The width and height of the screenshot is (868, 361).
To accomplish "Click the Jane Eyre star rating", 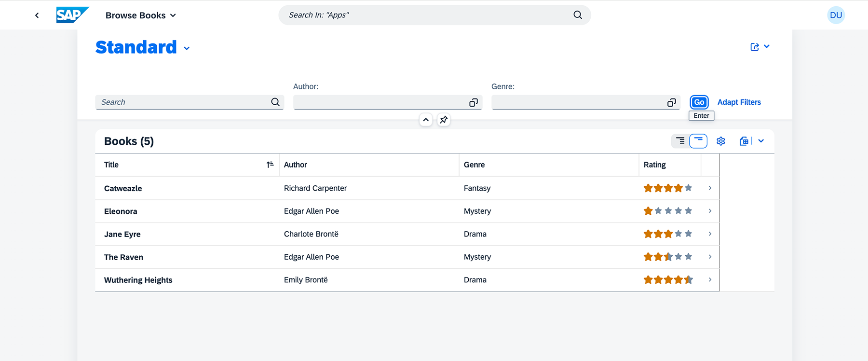I will pos(668,234).
